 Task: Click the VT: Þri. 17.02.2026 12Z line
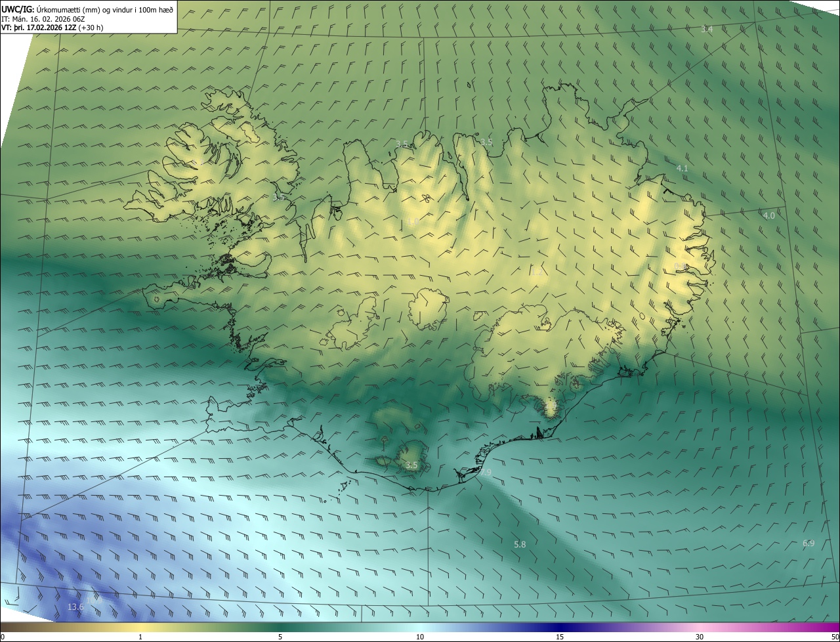(52, 28)
